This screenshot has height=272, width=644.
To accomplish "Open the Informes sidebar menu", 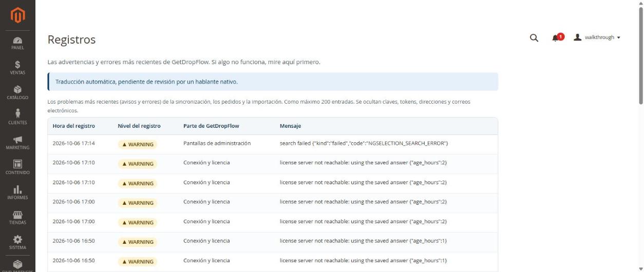I will (x=17, y=193).
